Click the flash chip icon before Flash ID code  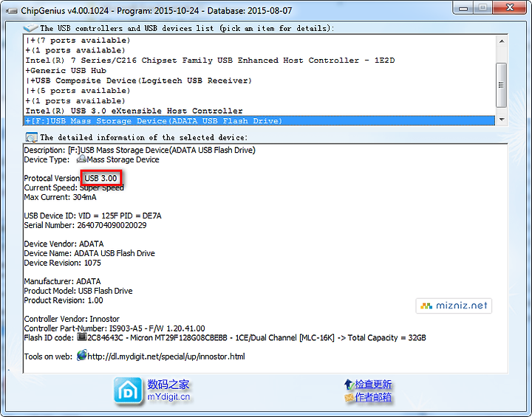coord(82,337)
